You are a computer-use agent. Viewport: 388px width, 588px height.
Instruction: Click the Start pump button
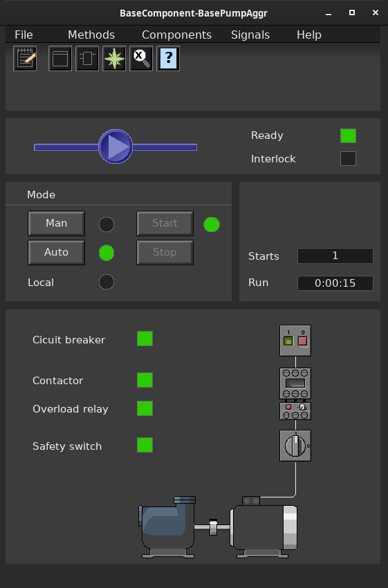(165, 223)
